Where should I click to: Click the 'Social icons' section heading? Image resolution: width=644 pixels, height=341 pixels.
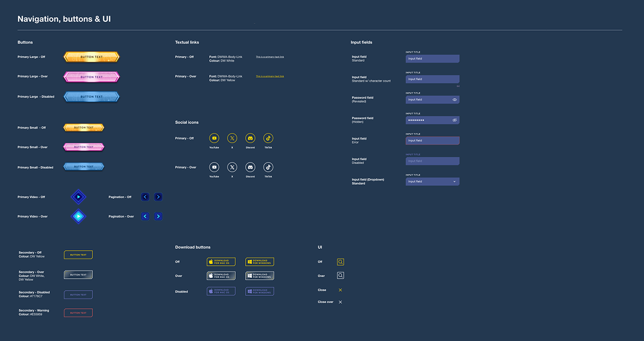pos(187,122)
